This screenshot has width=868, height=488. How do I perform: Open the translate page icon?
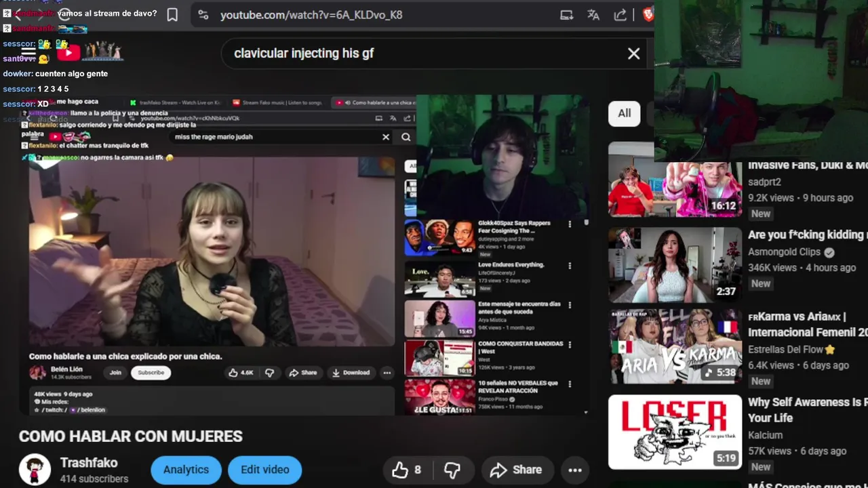[x=593, y=15]
